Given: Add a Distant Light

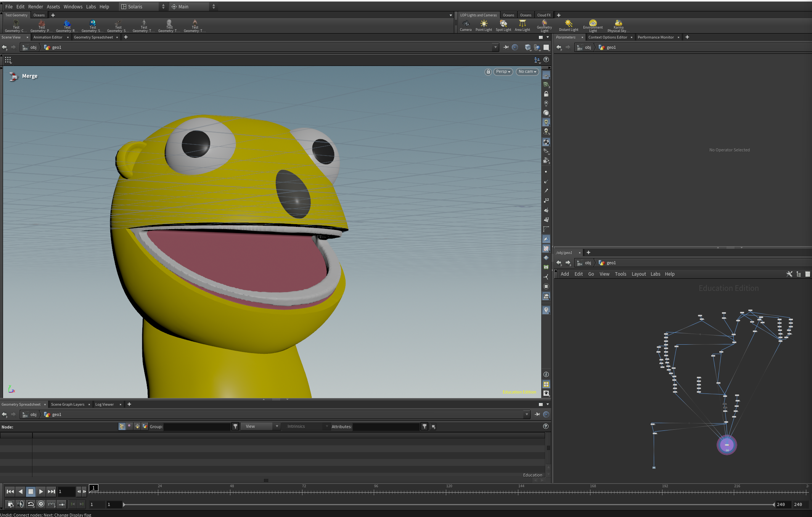Looking at the screenshot, I should [568, 26].
